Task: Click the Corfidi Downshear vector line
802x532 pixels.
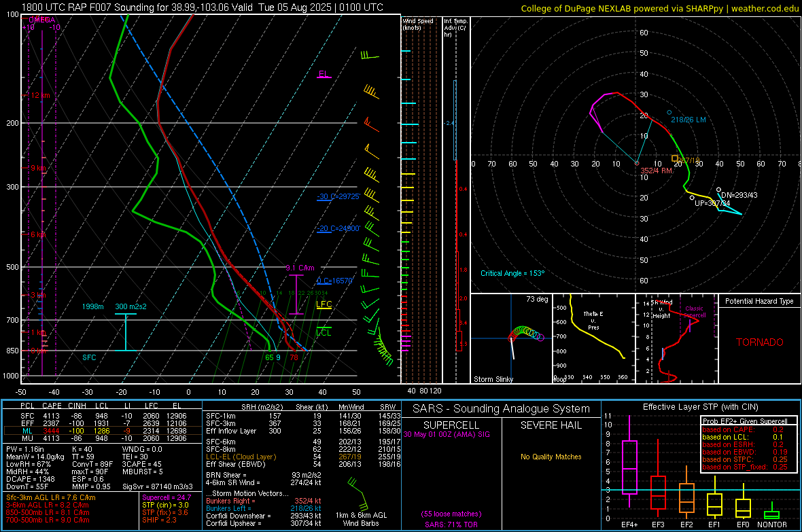Action: [264, 516]
